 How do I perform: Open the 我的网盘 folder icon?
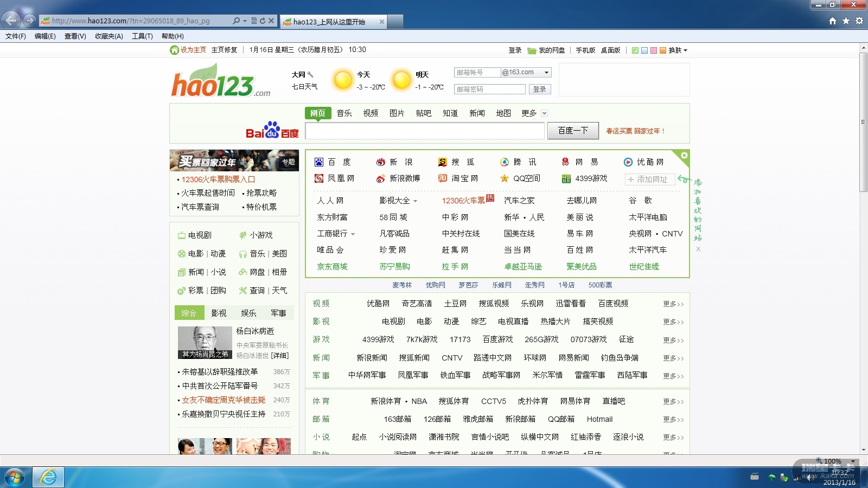(532, 50)
